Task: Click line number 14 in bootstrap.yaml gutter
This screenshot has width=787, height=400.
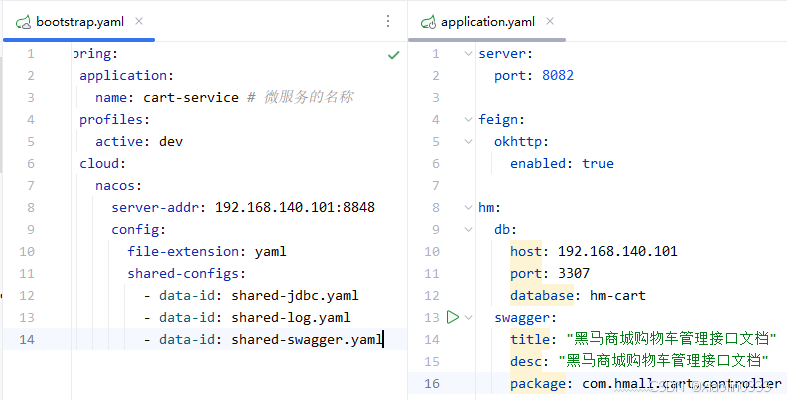Action: 27,339
